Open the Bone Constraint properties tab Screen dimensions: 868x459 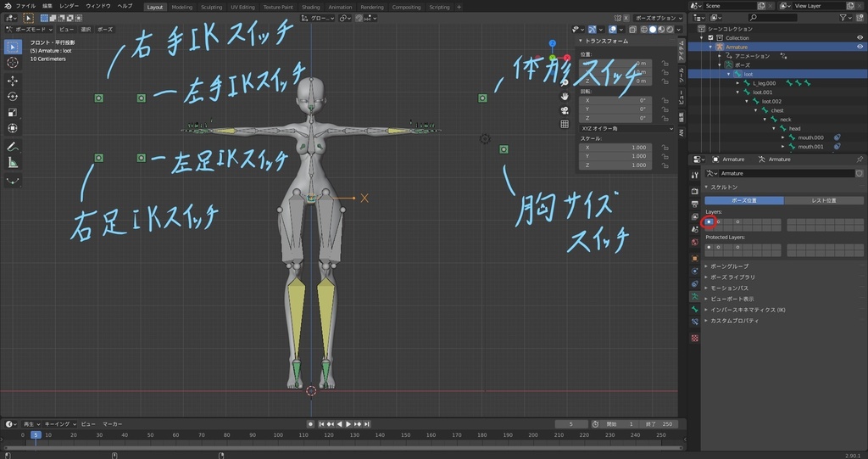[695, 322]
